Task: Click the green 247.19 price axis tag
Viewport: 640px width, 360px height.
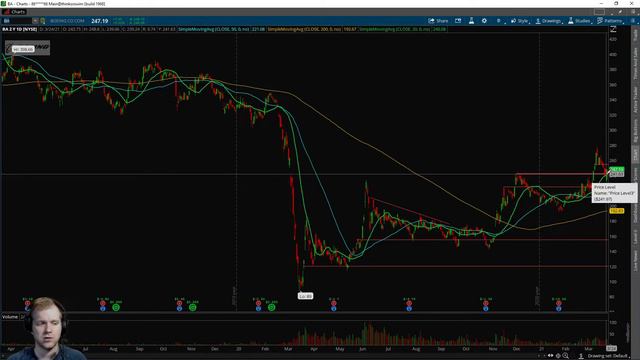Action: (616, 169)
